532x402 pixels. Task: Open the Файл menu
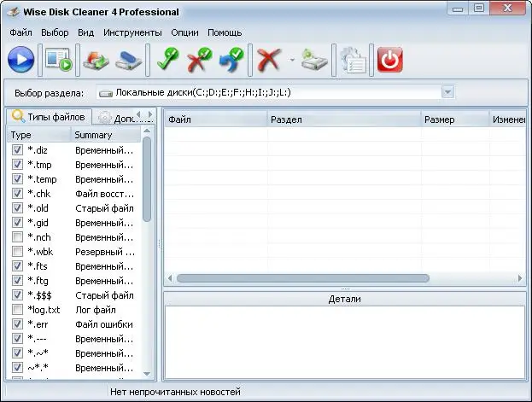coord(20,32)
